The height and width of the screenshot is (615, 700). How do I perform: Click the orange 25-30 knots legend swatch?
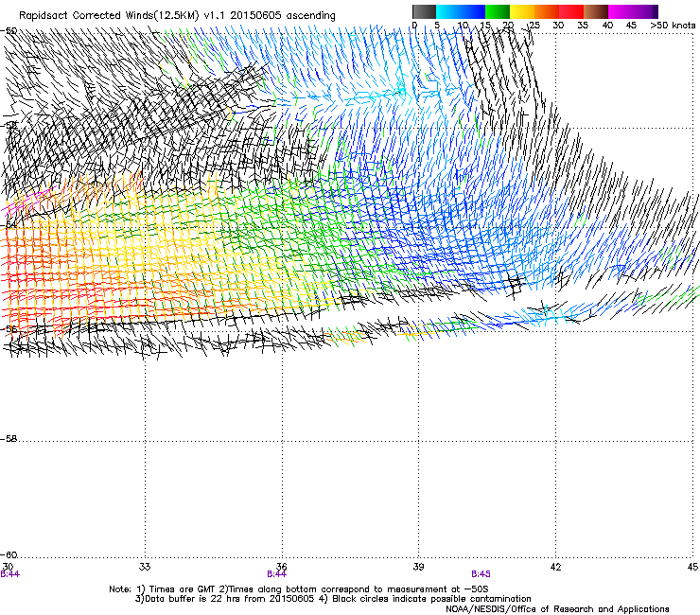pyautogui.click(x=547, y=11)
